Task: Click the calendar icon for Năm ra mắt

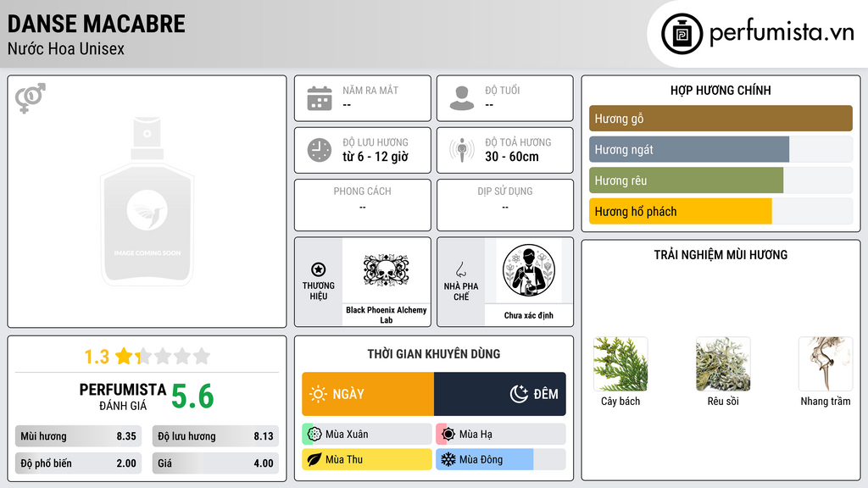Action: point(320,98)
